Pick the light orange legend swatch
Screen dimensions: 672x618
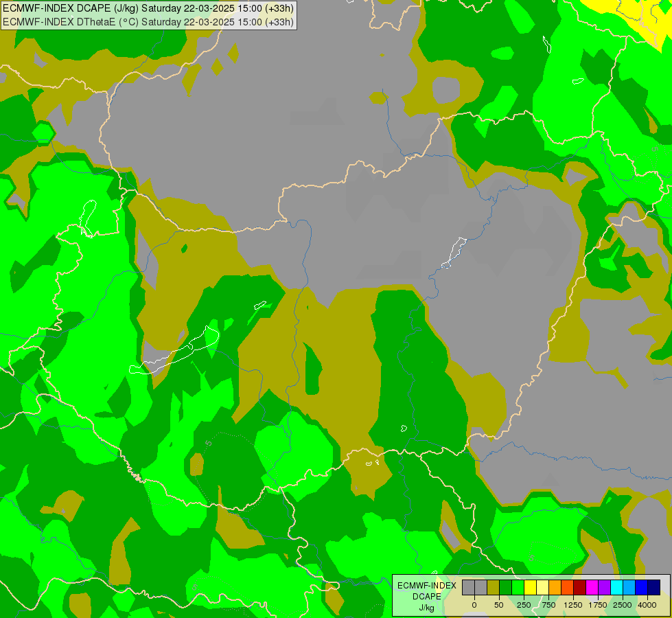(x=555, y=587)
